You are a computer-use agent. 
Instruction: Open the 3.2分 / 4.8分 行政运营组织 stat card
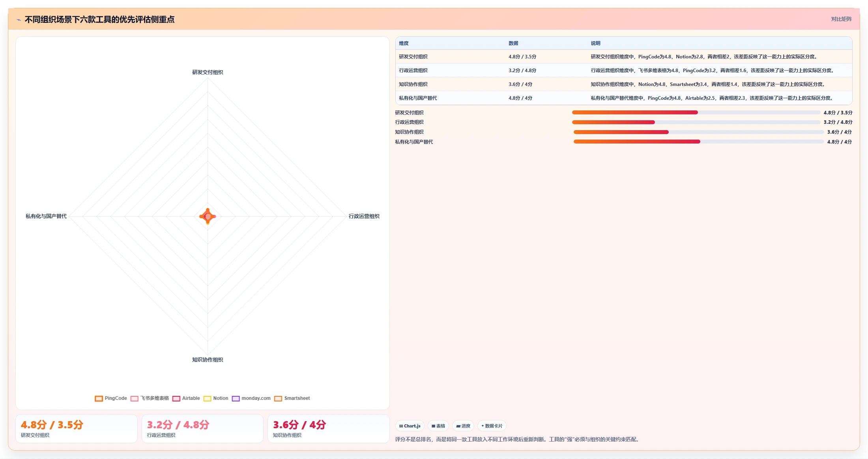[202, 429]
